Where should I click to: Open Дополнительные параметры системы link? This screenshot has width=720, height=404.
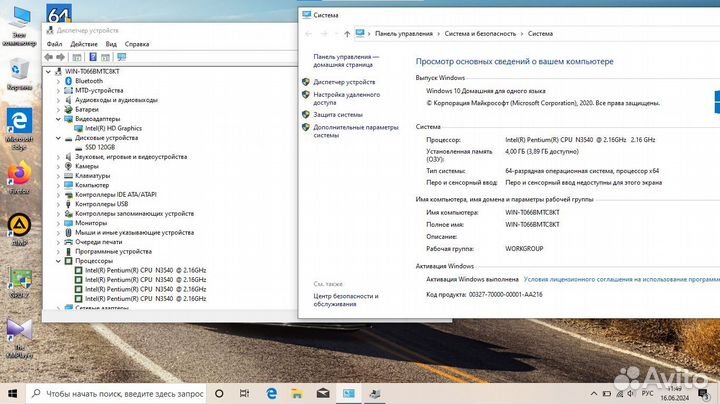355,131
